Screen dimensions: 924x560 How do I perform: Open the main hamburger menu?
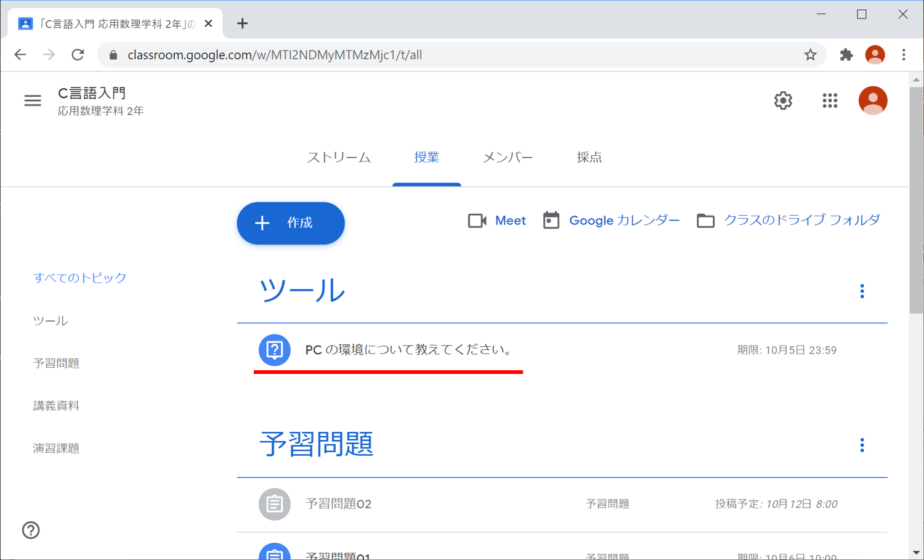click(x=33, y=100)
